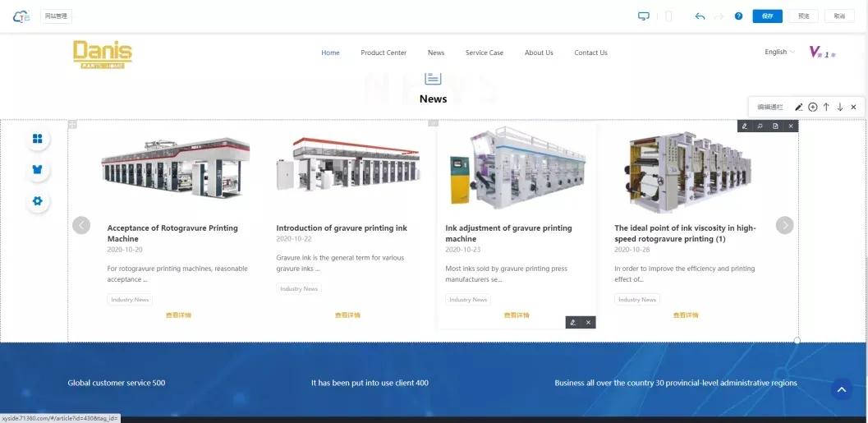Screen dimensions: 868x423
Task: Click the next carousel arrow
Action: [x=784, y=225]
